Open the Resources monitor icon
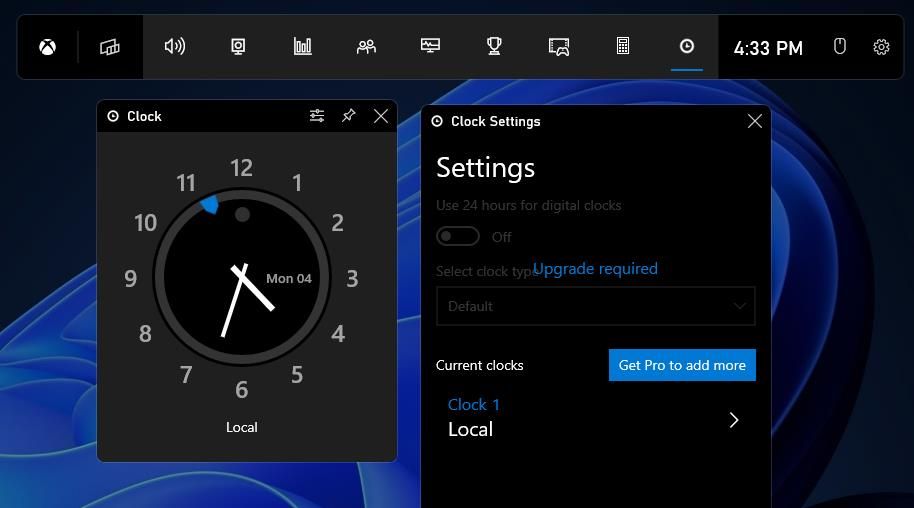914x508 pixels. (430, 46)
